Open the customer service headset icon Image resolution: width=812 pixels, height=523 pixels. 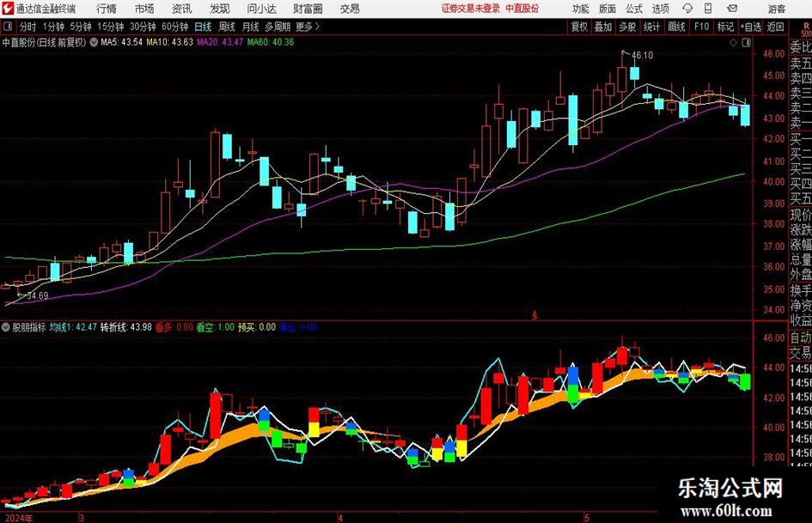687,9
